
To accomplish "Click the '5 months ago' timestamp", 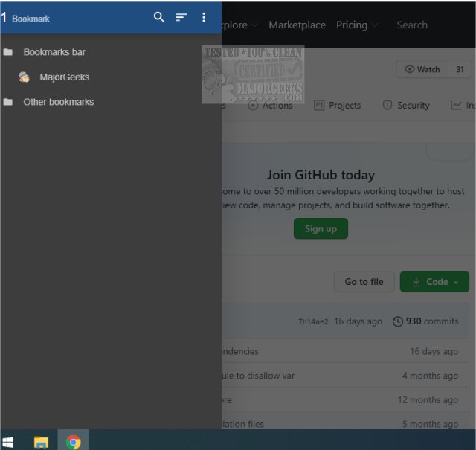I will [x=430, y=424].
